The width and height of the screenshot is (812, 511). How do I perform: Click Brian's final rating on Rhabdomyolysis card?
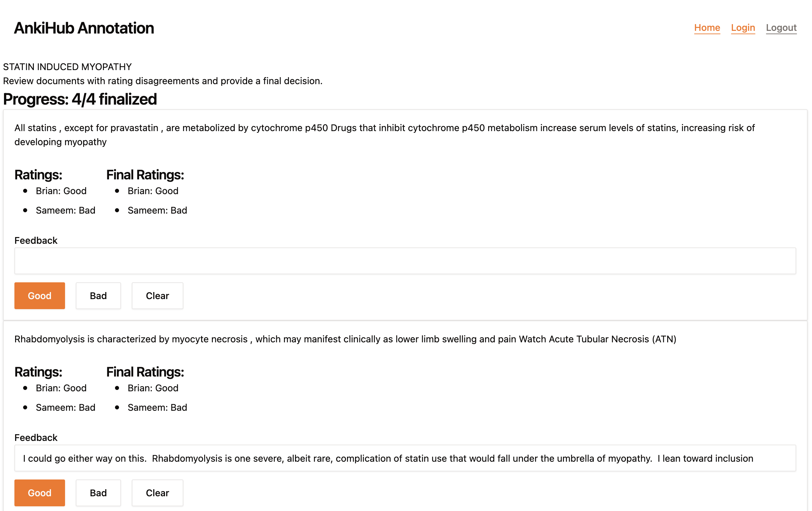click(x=153, y=388)
